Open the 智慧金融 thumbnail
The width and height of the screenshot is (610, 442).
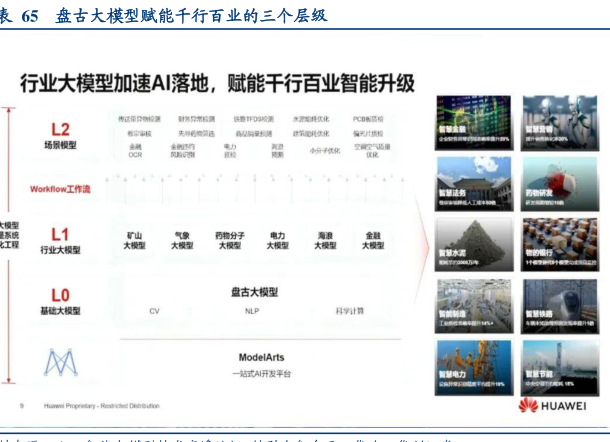click(472, 121)
